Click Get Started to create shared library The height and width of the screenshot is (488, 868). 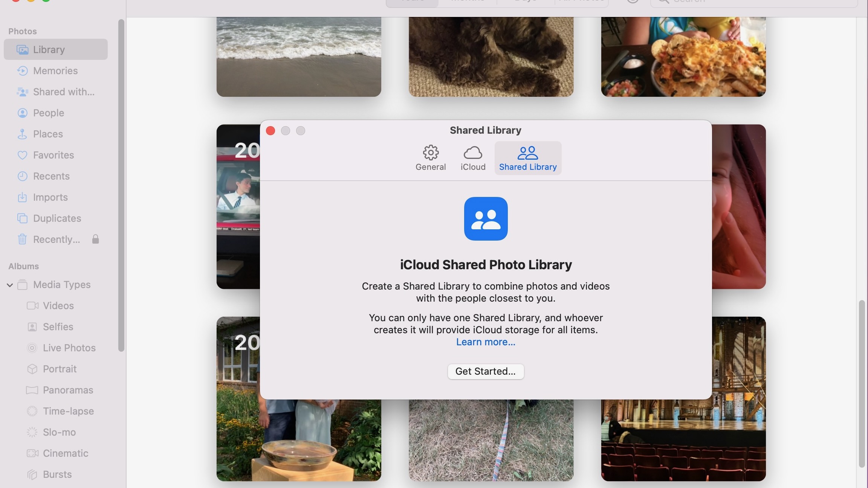(x=485, y=371)
